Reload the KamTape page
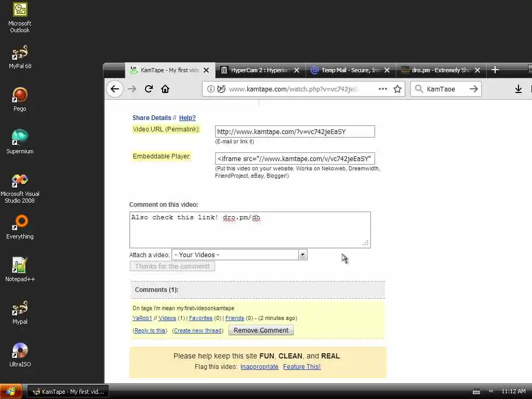This screenshot has height=399, width=532. (149, 89)
